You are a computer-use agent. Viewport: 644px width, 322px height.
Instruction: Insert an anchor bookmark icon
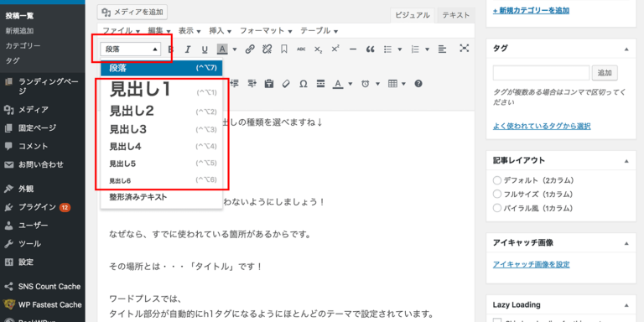tap(283, 49)
